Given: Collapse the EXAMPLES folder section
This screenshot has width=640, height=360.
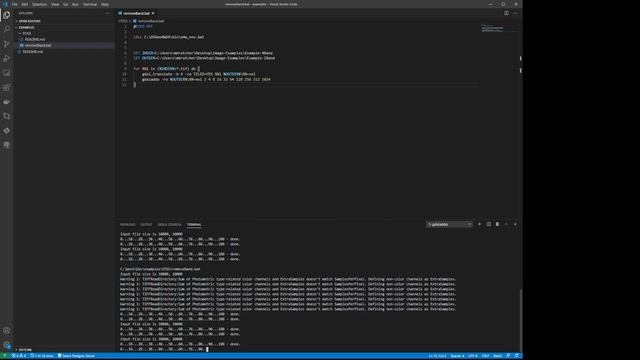Looking at the screenshot, I should pos(27,27).
